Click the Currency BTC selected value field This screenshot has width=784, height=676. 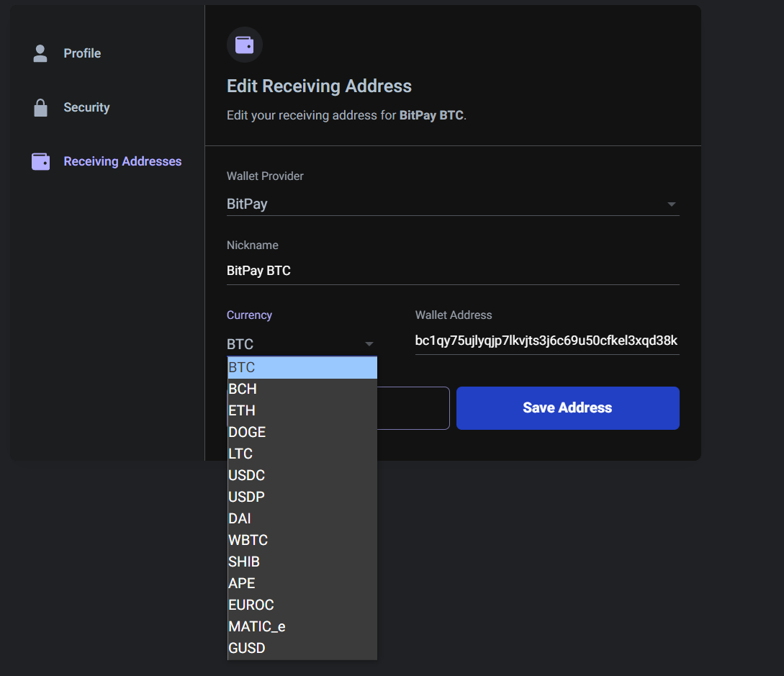(x=300, y=344)
